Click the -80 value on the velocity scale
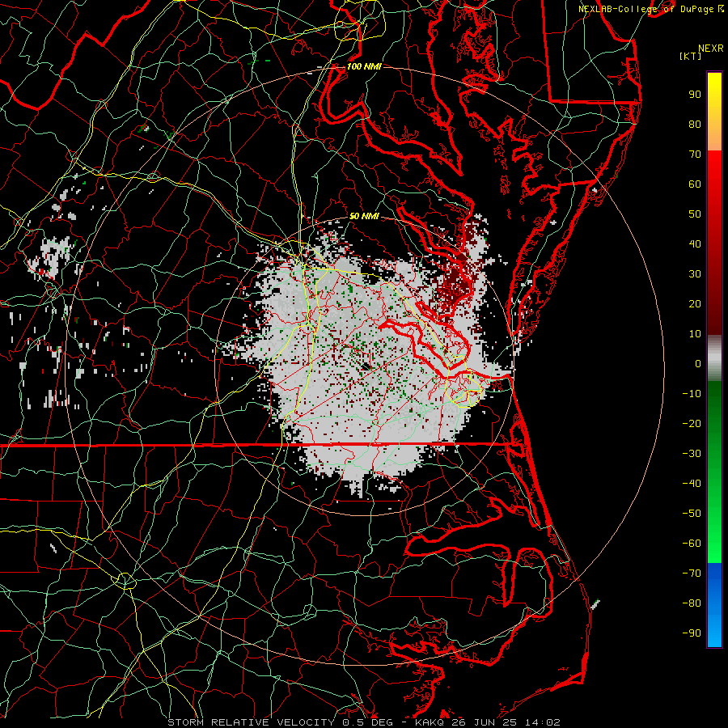Viewport: 728px width, 728px height. [692, 603]
